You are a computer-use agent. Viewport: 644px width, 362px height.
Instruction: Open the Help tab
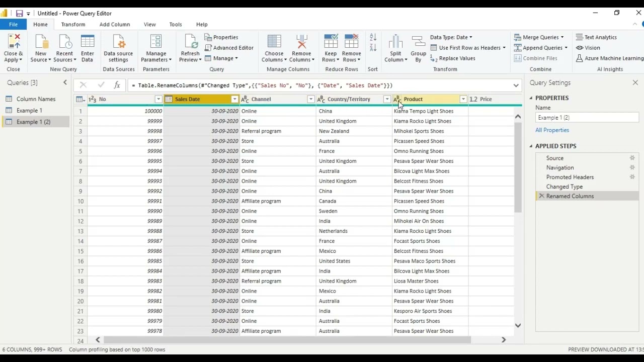pos(202,24)
